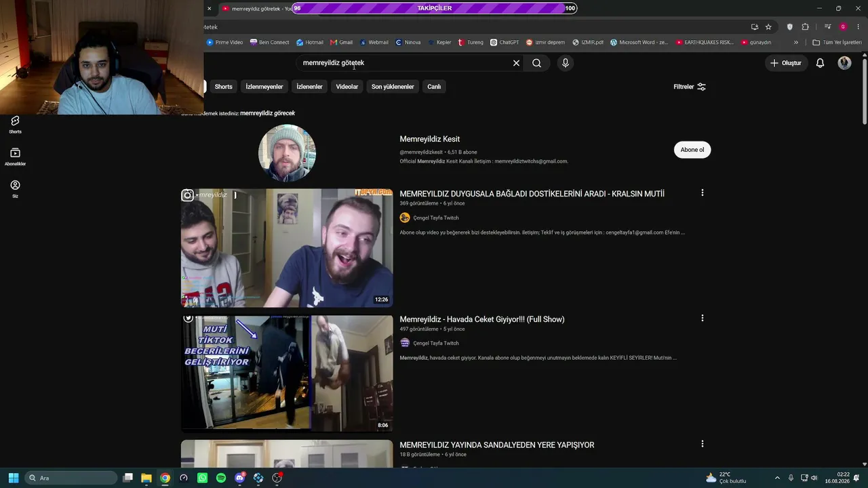Viewport: 868px width, 488px height.
Task: Open the Memreyildiz Kesit channel name
Action: pos(430,139)
